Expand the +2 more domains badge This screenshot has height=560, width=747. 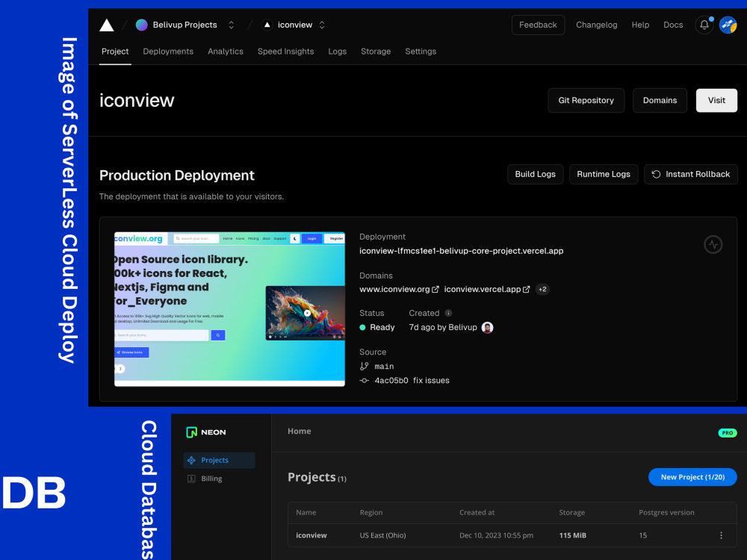(542, 289)
